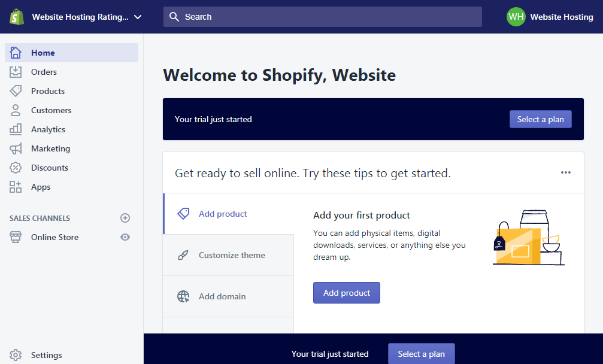Expand the setup tips options menu
603x364 pixels.
click(x=566, y=172)
